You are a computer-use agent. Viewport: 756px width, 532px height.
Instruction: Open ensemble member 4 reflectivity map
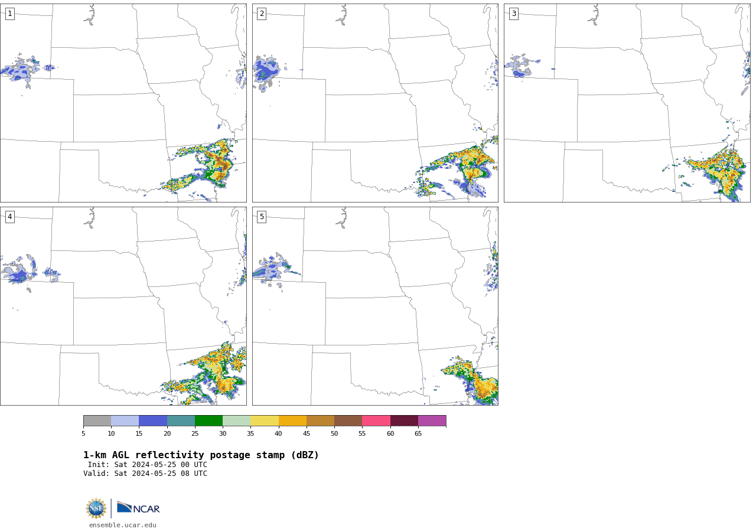(x=123, y=306)
